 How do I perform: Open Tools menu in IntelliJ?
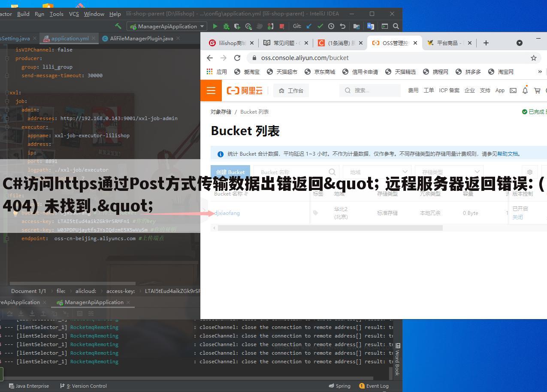click(x=57, y=14)
